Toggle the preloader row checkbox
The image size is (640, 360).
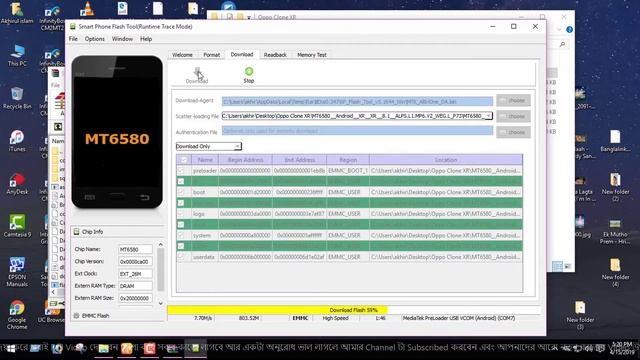(181, 171)
